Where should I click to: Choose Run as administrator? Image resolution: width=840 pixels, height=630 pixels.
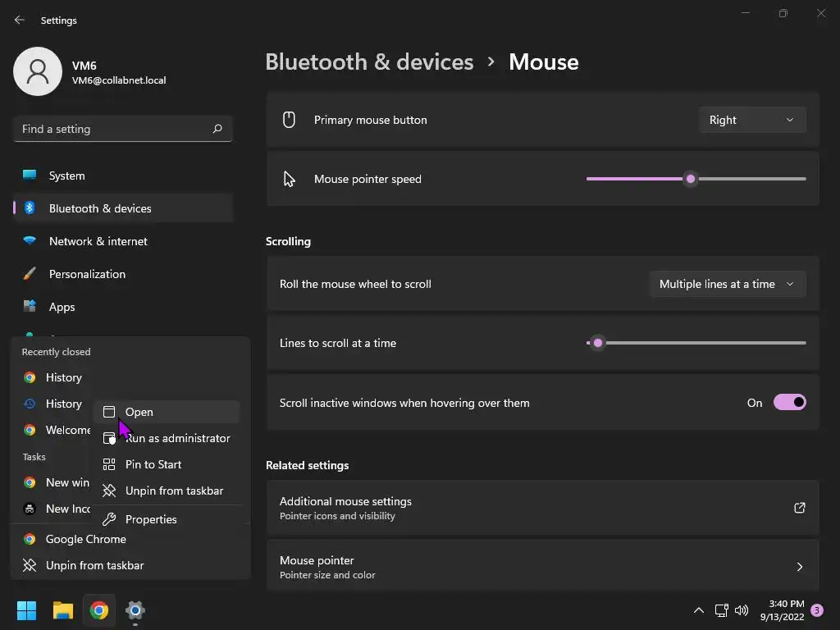point(177,438)
